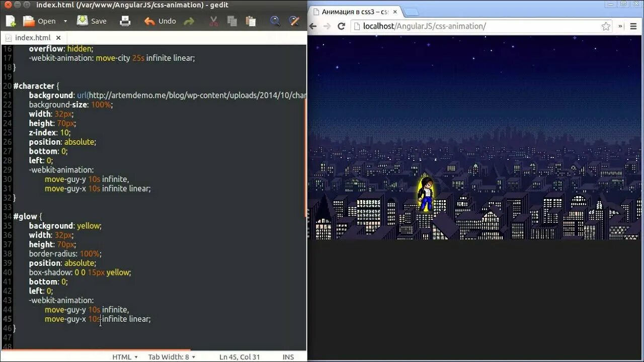Open the Chrome hamburger menu
The image size is (644, 362).
[634, 26]
